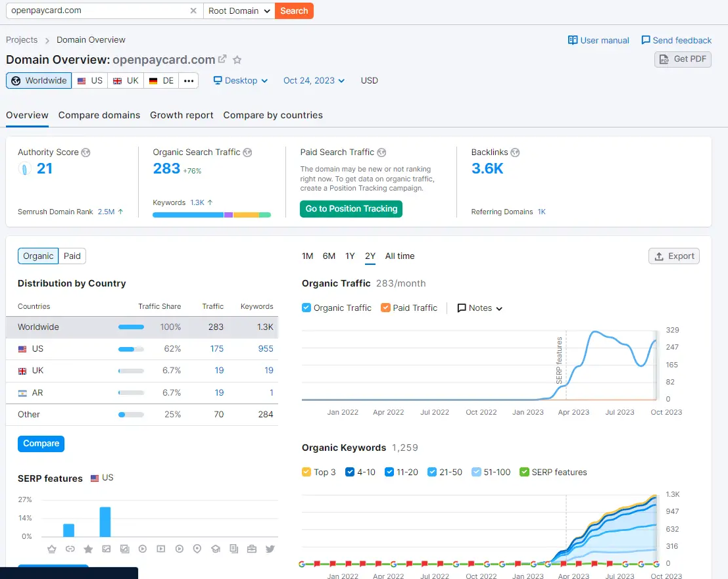
Task: Open the Oct 24, 2023 date dropdown
Action: (x=314, y=80)
